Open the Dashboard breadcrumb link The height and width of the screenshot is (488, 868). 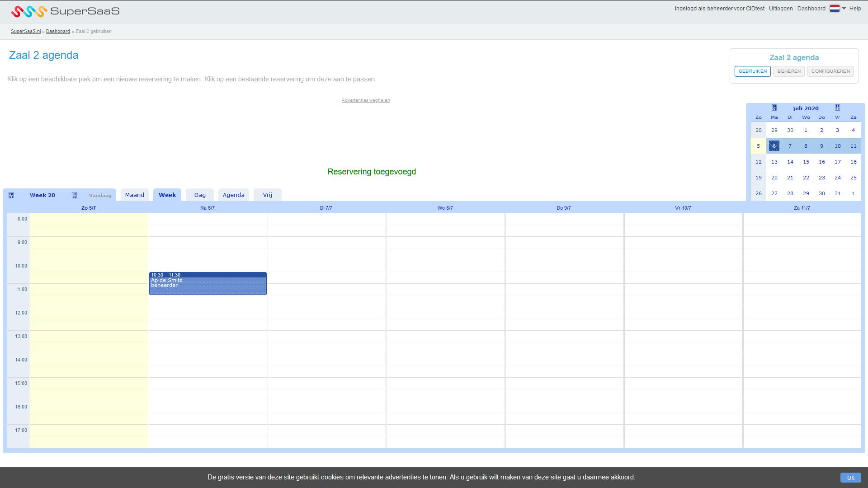(58, 32)
